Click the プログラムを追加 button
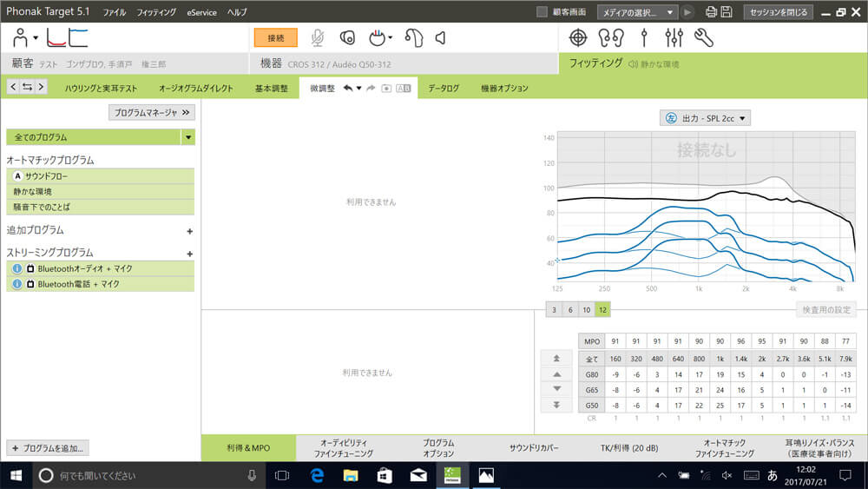868x489 pixels. 48,448
